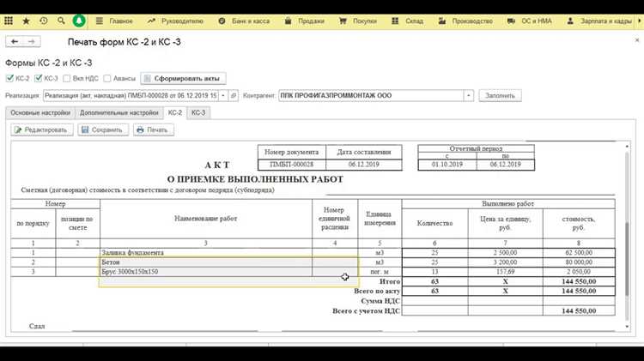Screen dimensions: 644x361
Task: Switch to Основные настройки tab
Action: (x=40, y=113)
